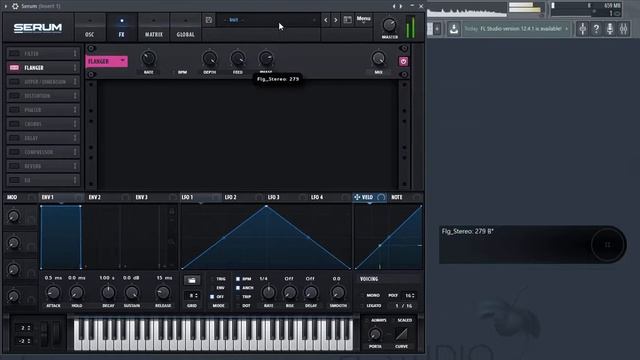Click the drag handle on FILTER row
Screen dimensions: 640x360
tap(75, 53)
